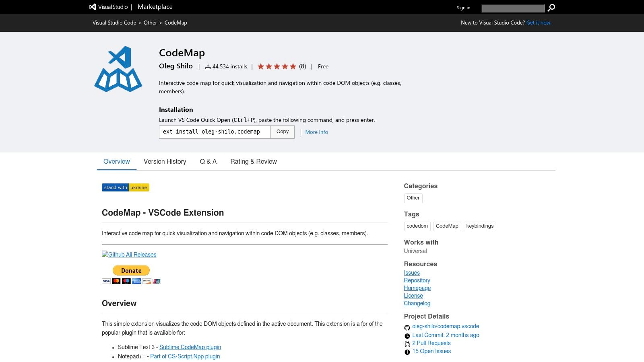644x362 pixels.
Task: Click the open issues alert icon
Action: coord(407,352)
